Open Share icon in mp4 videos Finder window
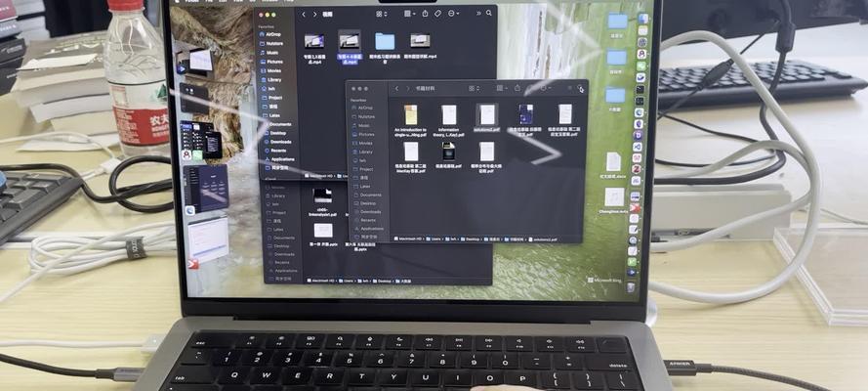 [x=425, y=13]
